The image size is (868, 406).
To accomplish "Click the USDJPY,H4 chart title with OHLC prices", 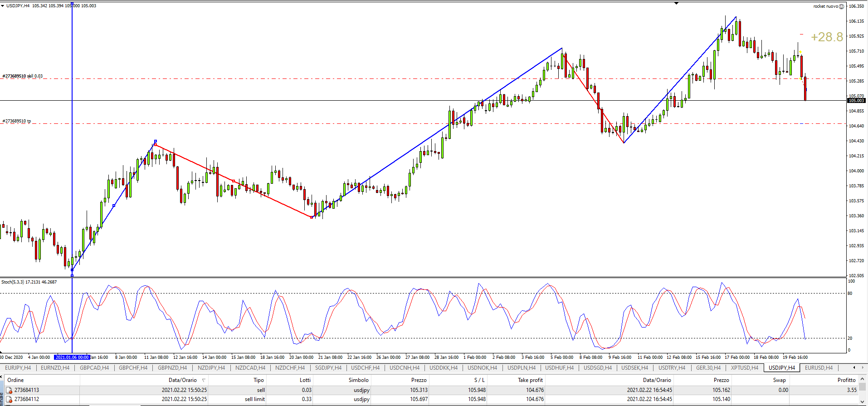I will (51, 6).
